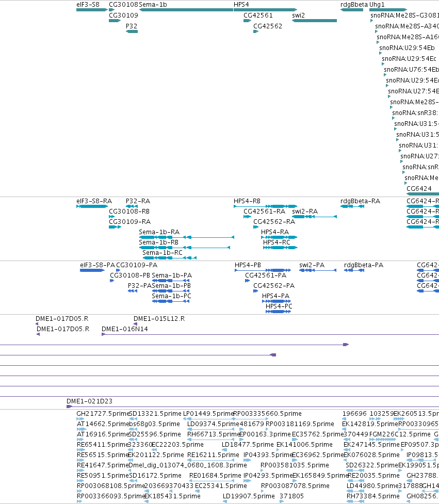
Task: Select the RH66713.5prime EST label
Action: click(x=214, y=434)
